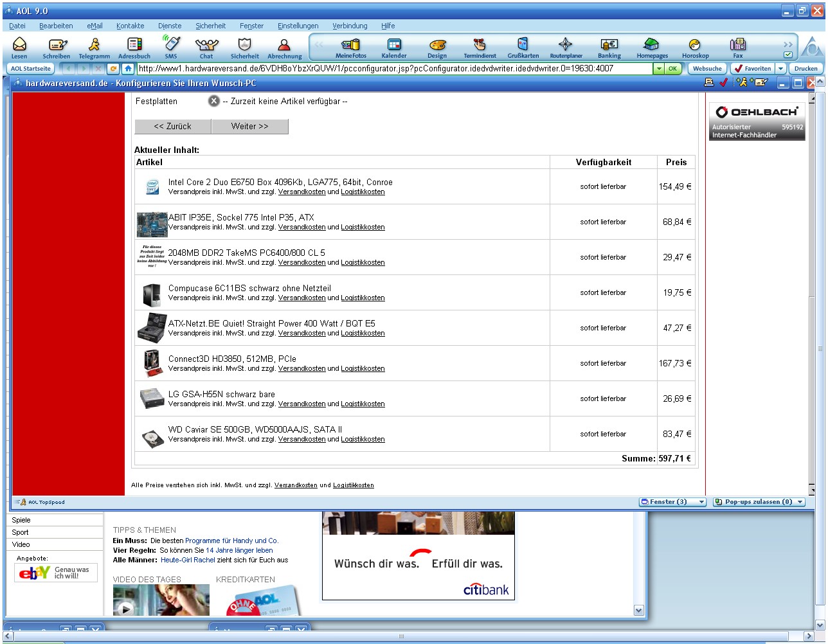The image size is (828, 644).
Task: Click the OEHLBACH dealer banner
Action: 757,121
